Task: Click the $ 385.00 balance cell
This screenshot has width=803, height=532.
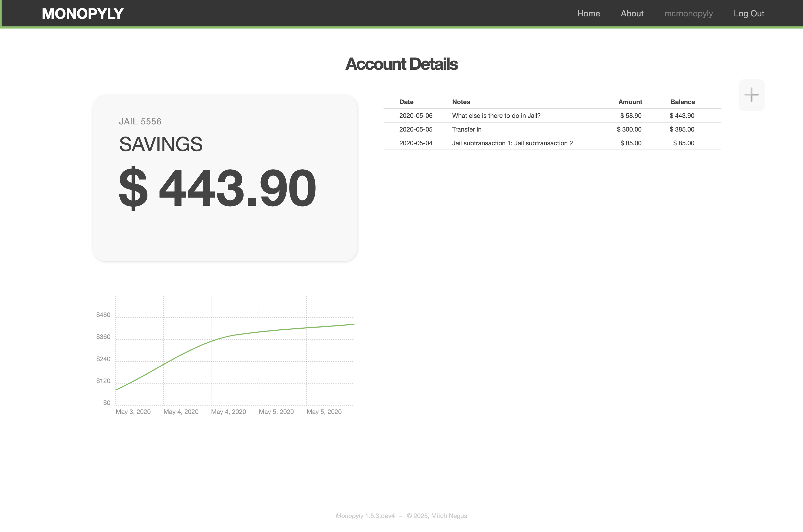Action: pyautogui.click(x=681, y=129)
